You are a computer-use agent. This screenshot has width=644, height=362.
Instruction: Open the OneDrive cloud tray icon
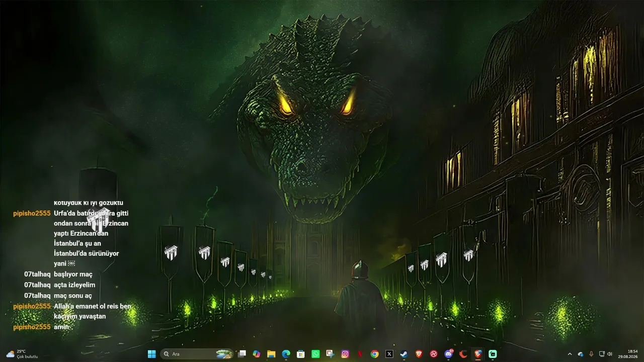581,354
